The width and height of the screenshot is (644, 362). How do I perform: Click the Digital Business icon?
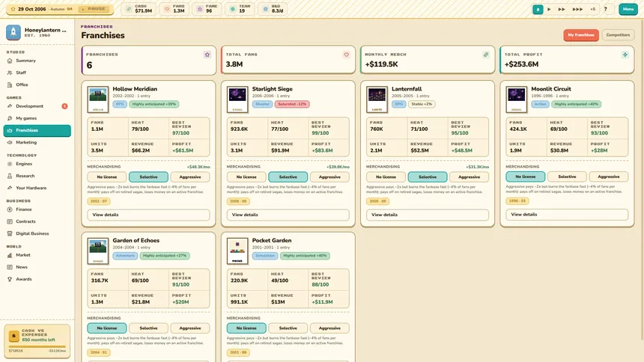[x=10, y=233]
